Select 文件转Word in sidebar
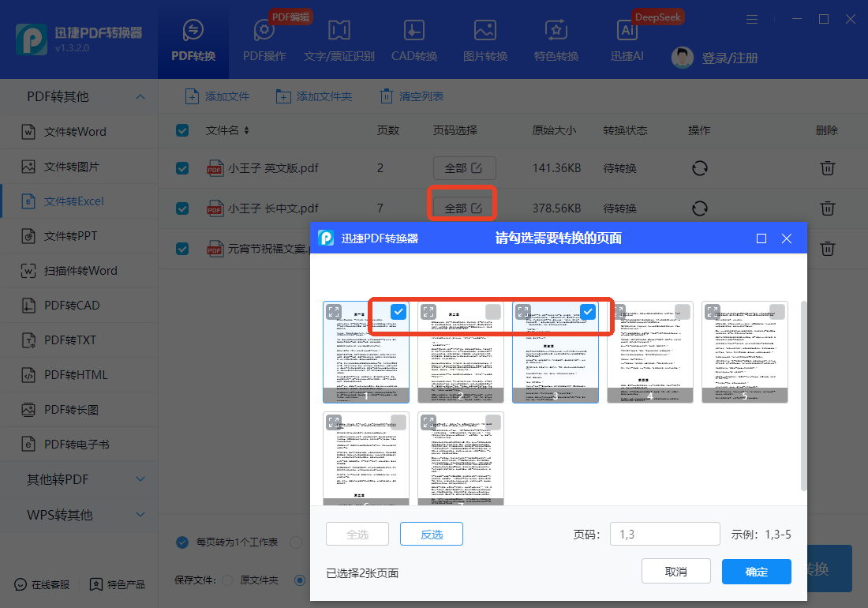Viewport: 868px width, 608px height. [79, 132]
